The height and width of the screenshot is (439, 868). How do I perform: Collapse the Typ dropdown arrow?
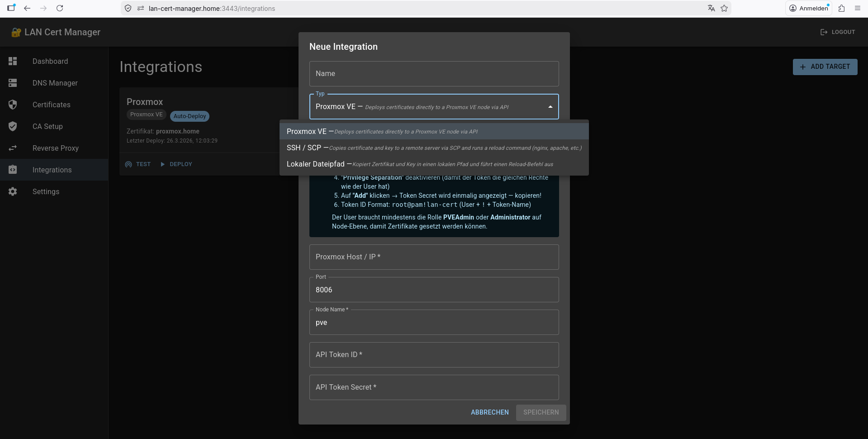click(x=550, y=107)
